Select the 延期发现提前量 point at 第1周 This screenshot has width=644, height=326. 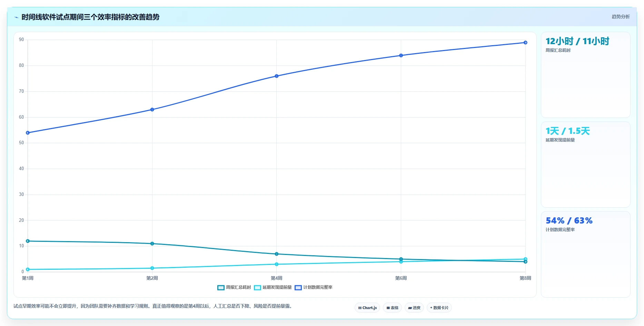pos(28,269)
